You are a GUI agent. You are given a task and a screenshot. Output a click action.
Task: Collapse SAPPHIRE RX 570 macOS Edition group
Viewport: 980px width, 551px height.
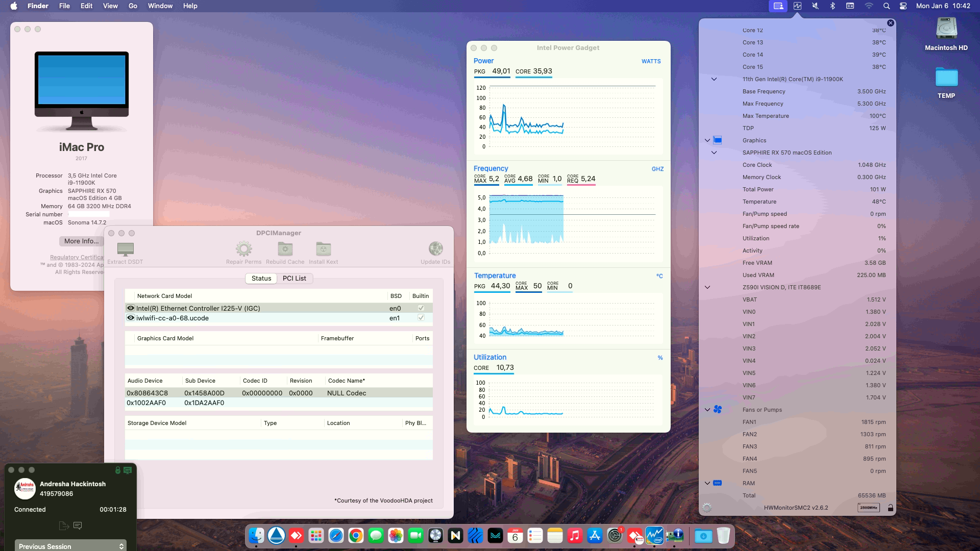[x=714, y=153]
